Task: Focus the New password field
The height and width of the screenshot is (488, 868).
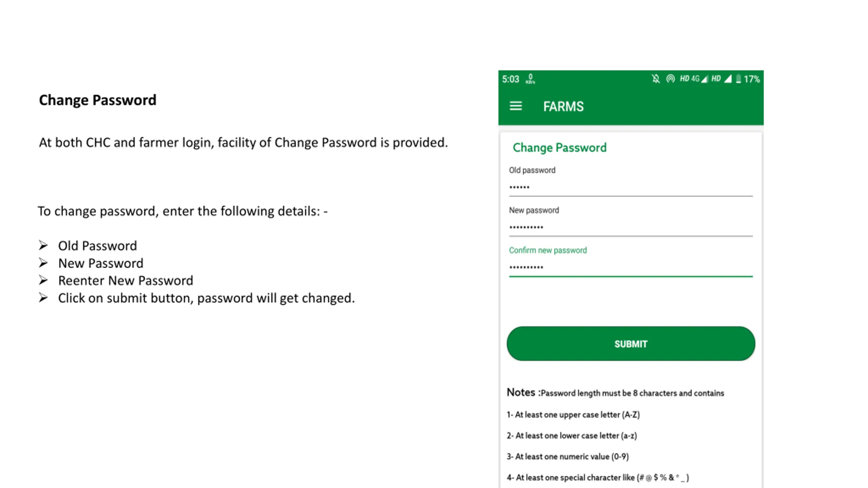Action: coord(631,227)
